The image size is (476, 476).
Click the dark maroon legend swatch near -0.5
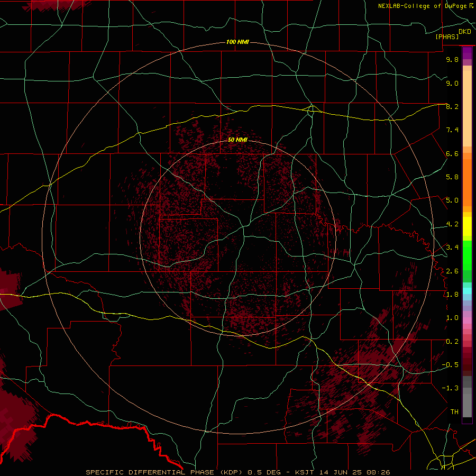tap(467, 368)
